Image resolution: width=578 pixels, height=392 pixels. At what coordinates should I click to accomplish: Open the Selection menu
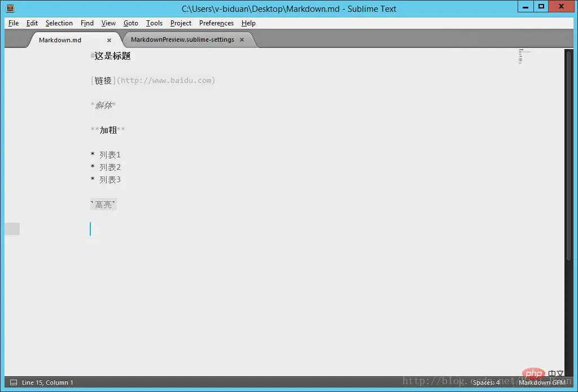click(59, 23)
